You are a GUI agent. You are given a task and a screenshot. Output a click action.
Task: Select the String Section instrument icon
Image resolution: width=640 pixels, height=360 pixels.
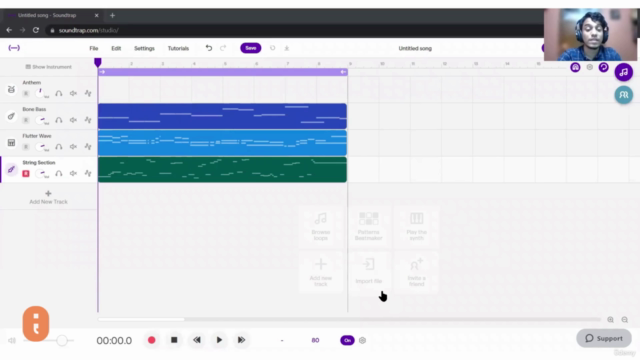pyautogui.click(x=11, y=169)
